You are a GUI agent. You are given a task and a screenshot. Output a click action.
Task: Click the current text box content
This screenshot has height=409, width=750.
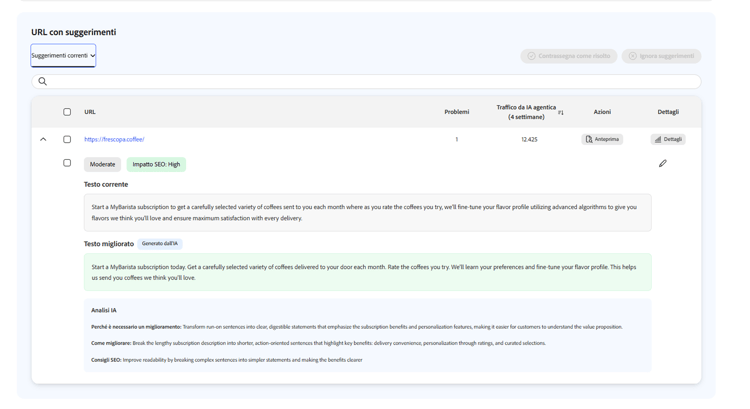pos(368,212)
